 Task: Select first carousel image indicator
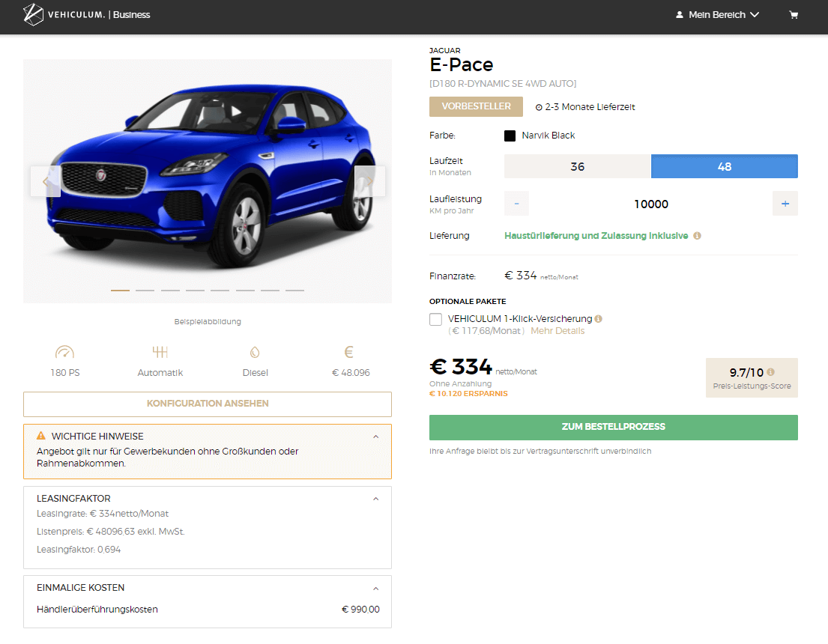(120, 291)
